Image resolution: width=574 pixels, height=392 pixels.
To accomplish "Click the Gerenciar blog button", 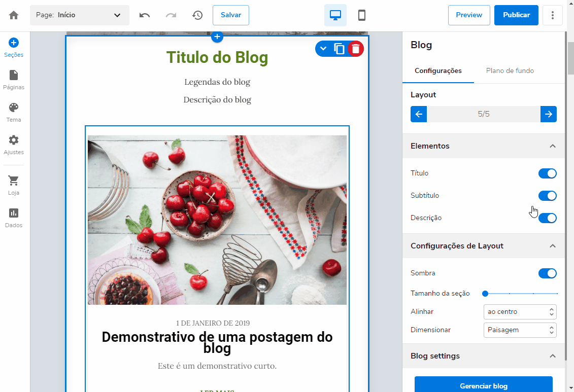I will pyautogui.click(x=483, y=385).
